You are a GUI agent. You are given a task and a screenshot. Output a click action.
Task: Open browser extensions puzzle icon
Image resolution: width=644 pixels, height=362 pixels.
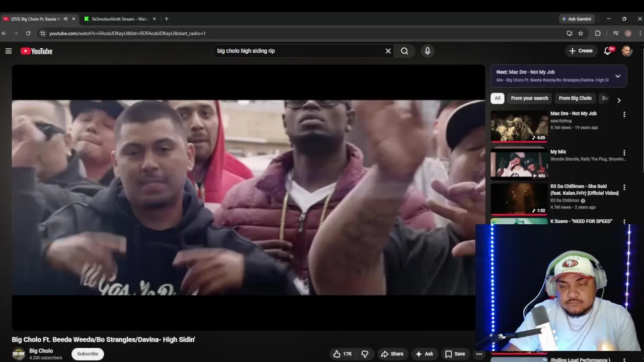pos(598,33)
